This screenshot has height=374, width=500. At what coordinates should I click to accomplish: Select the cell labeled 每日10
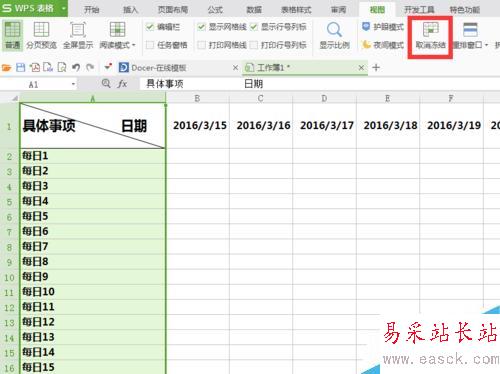93,292
